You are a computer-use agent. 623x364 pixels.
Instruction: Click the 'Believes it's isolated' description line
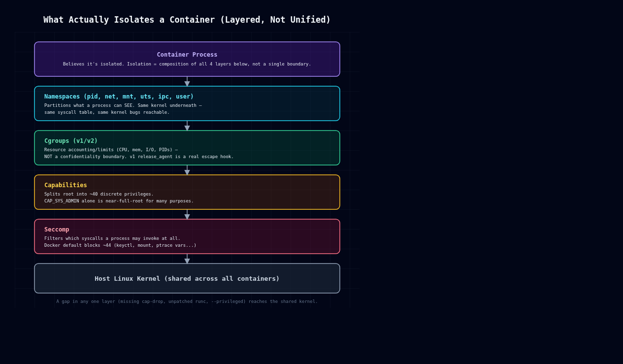(x=187, y=64)
